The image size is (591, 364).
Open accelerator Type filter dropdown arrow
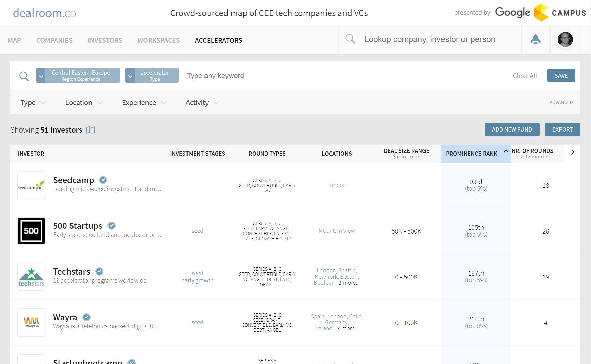(x=130, y=76)
